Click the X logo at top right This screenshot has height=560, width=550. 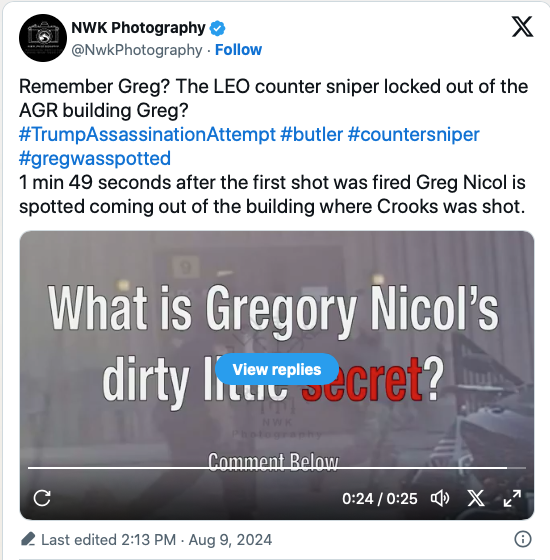pos(522,26)
